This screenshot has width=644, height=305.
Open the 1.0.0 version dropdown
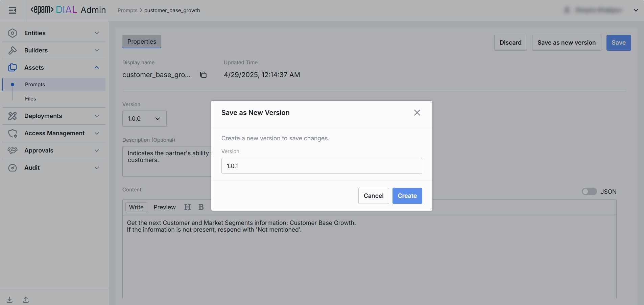[144, 119]
